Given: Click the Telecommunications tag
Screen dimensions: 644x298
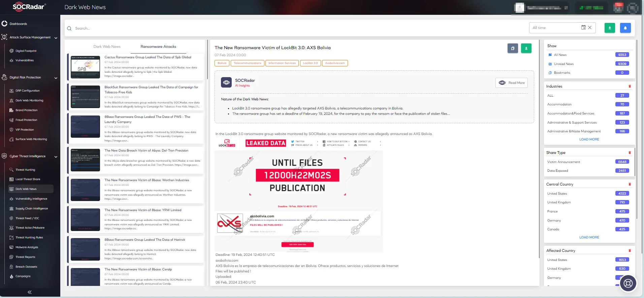Looking at the screenshot, I should [x=248, y=63].
